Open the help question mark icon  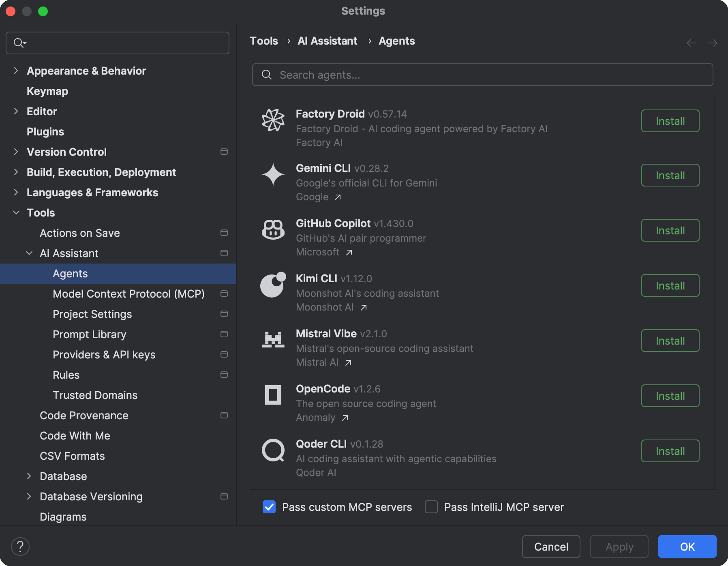click(20, 546)
